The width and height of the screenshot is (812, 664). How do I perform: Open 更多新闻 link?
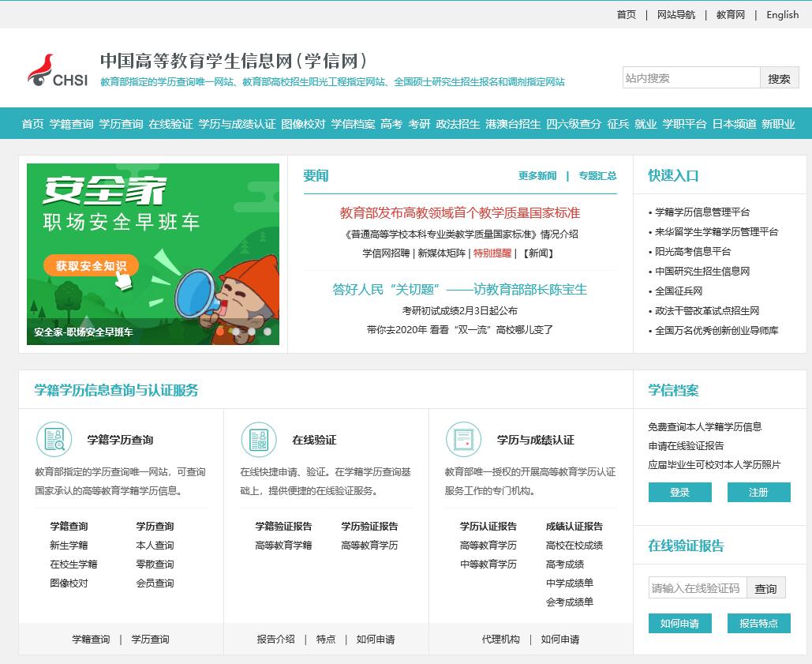pos(537,176)
